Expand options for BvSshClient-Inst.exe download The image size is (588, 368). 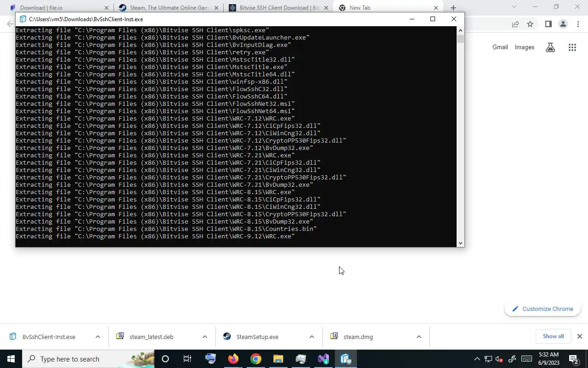97,337
